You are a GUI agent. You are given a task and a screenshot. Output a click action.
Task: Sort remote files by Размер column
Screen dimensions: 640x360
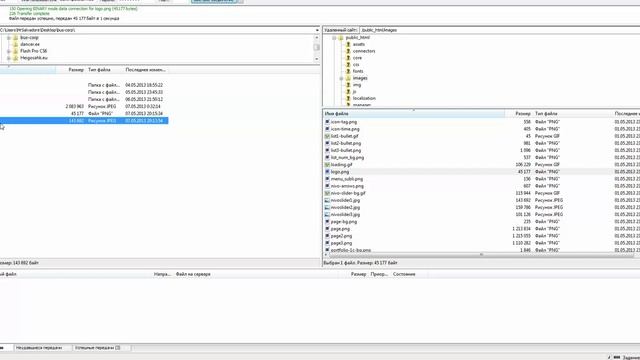(x=518, y=113)
